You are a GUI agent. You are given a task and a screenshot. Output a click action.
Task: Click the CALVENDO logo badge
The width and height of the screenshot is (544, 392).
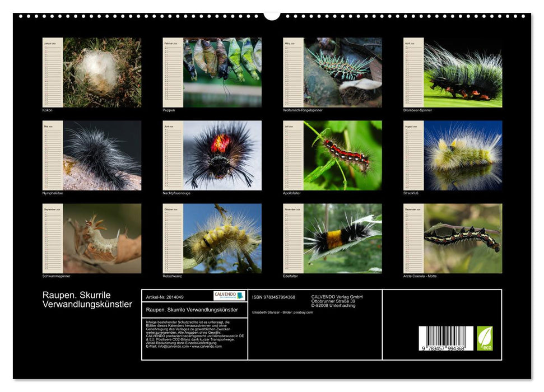click(229, 296)
